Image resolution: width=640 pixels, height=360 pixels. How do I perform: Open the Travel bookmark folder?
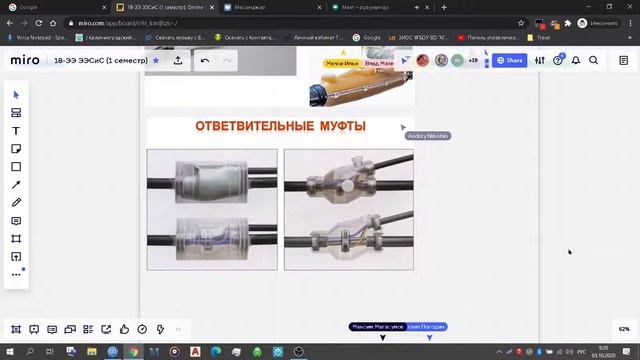[x=539, y=38]
